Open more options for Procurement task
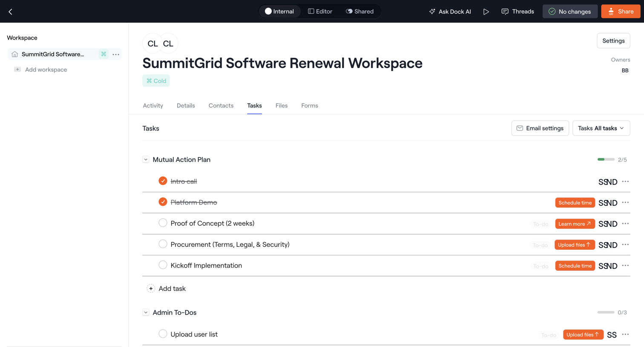 tap(625, 245)
